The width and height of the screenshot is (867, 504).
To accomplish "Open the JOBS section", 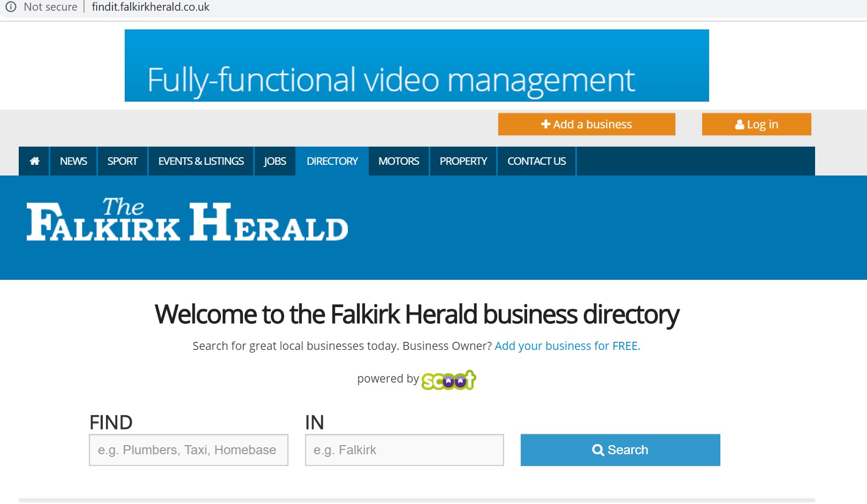I will coord(275,161).
